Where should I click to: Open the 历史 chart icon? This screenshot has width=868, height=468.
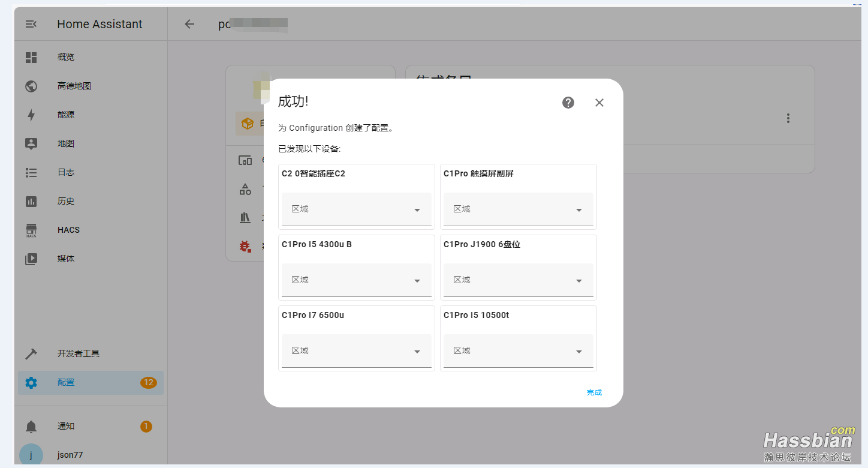(31, 201)
